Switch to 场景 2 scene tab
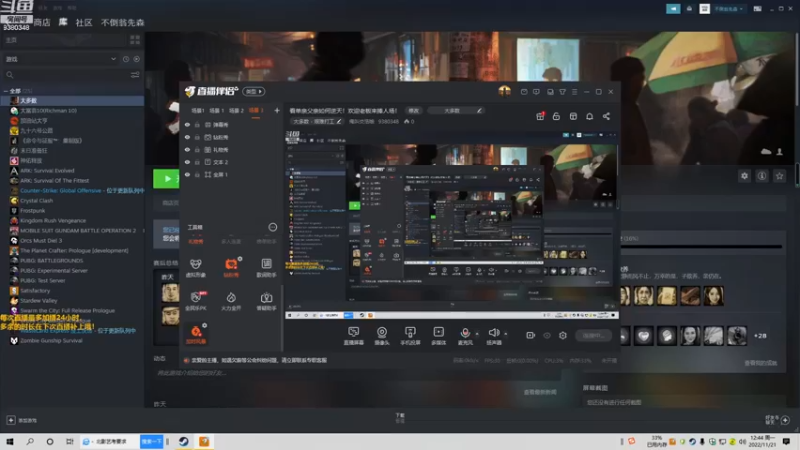This screenshot has width=800, height=450. (236, 110)
